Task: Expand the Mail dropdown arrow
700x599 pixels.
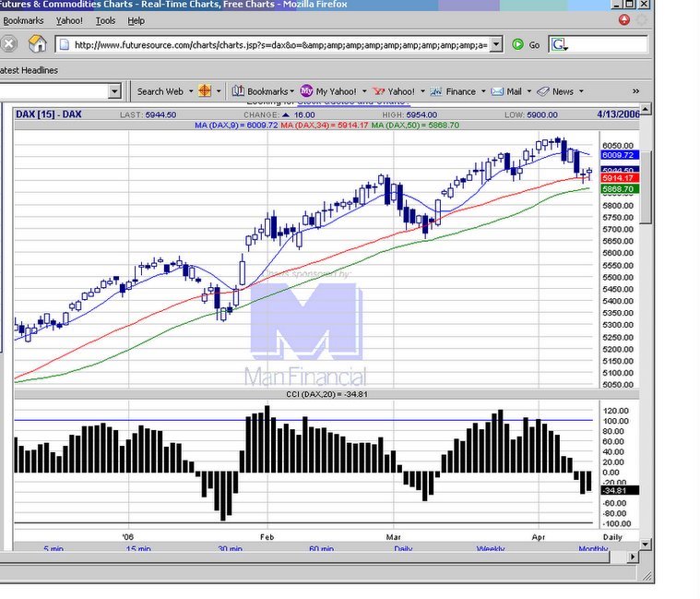Action: [x=529, y=91]
